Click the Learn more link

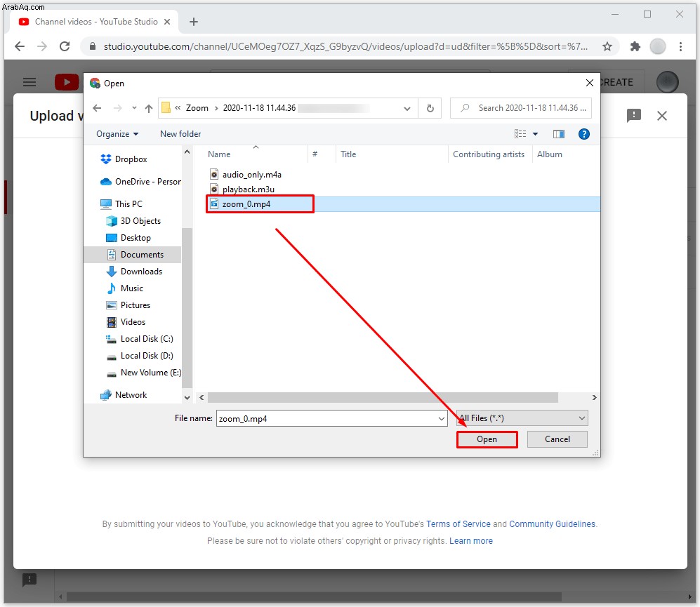pyautogui.click(x=471, y=541)
